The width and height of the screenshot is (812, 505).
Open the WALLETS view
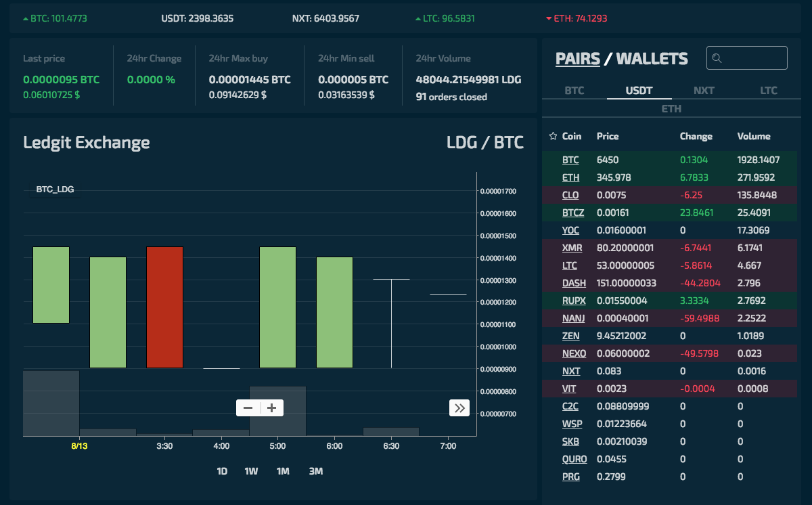tap(652, 59)
